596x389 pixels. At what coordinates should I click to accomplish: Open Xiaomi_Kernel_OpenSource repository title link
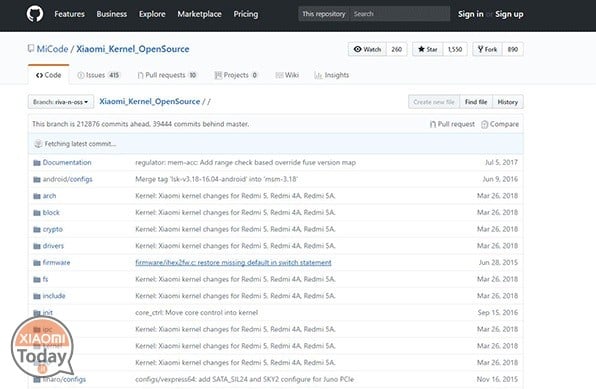click(133, 49)
